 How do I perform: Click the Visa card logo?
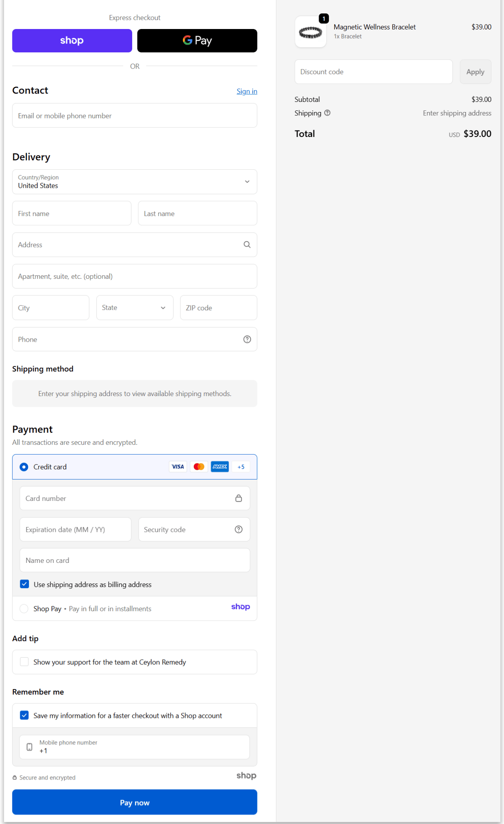(178, 467)
